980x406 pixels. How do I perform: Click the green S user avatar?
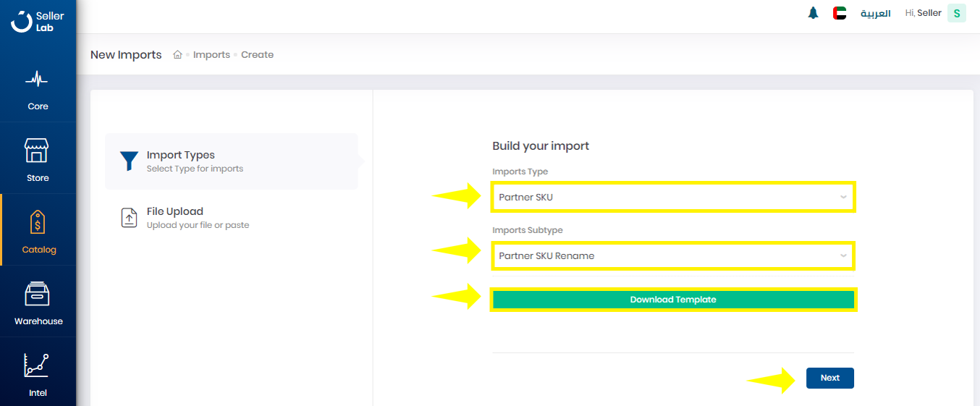[957, 13]
